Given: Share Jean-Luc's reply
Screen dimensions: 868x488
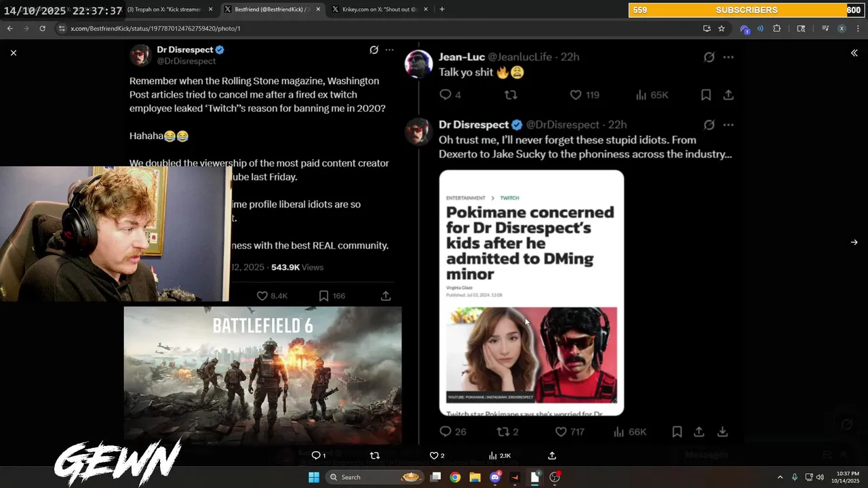Looking at the screenshot, I should pyautogui.click(x=728, y=95).
